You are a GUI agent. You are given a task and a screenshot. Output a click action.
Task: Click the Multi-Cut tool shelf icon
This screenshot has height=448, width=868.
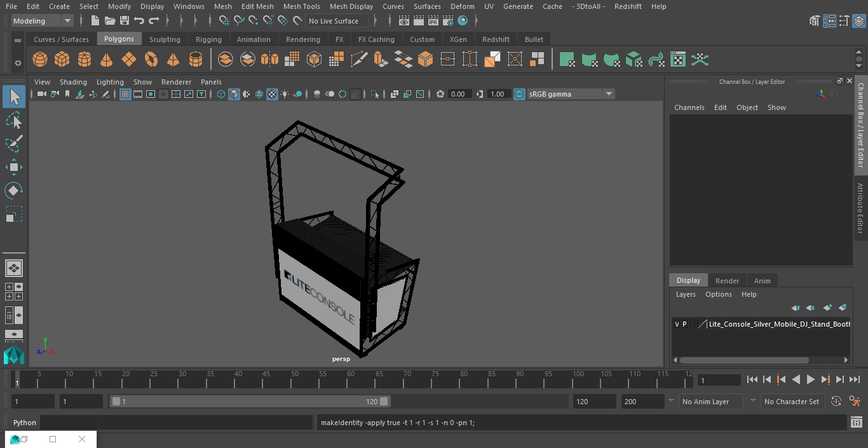359,60
